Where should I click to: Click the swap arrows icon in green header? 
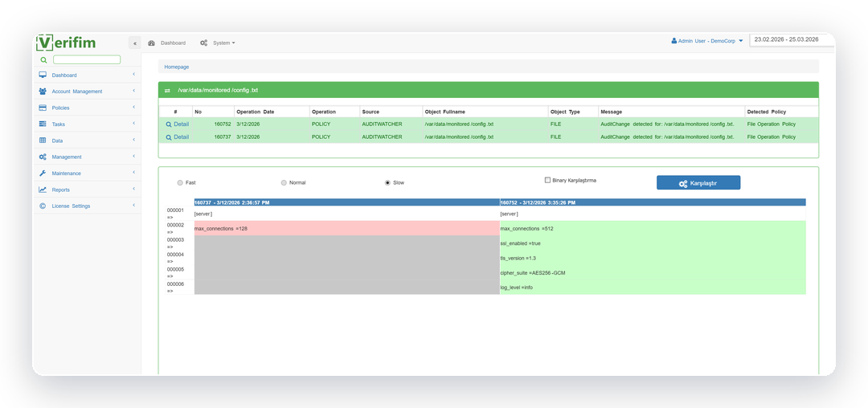pos(167,90)
